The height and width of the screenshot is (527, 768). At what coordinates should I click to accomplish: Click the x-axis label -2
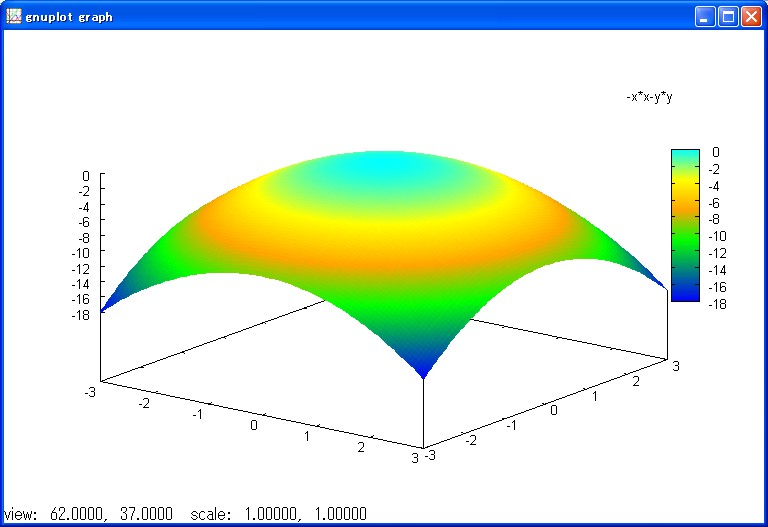[144, 403]
